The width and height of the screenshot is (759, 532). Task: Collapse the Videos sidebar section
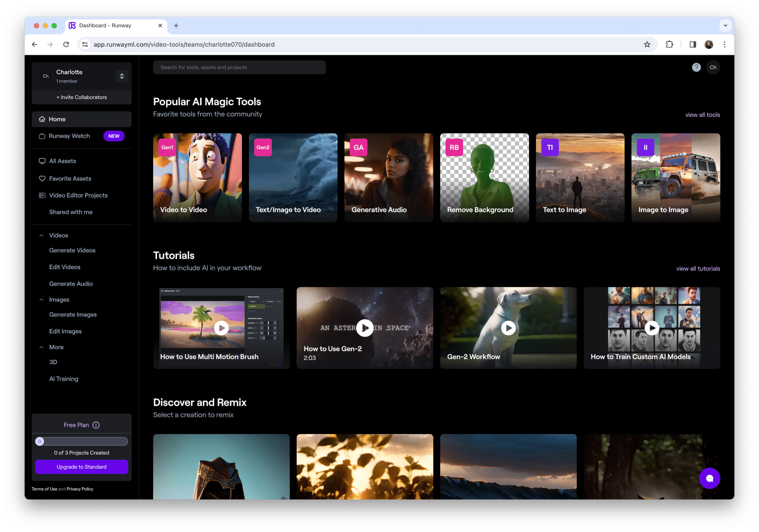(41, 235)
